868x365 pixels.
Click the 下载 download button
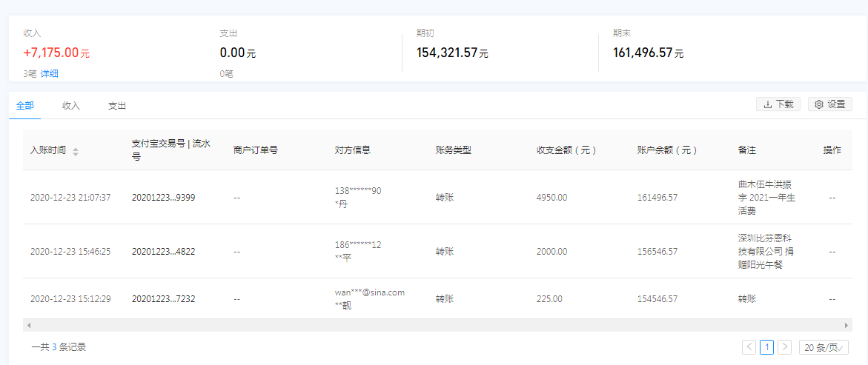778,104
